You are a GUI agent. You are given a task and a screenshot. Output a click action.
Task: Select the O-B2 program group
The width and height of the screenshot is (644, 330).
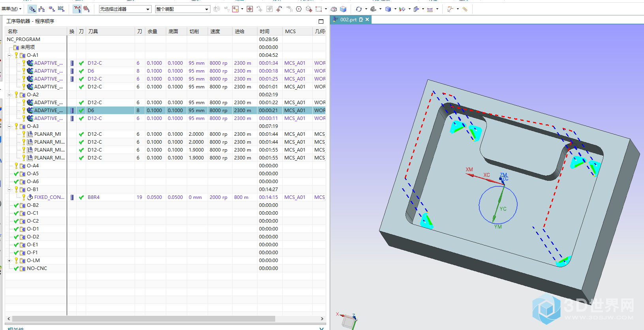[x=32, y=205]
